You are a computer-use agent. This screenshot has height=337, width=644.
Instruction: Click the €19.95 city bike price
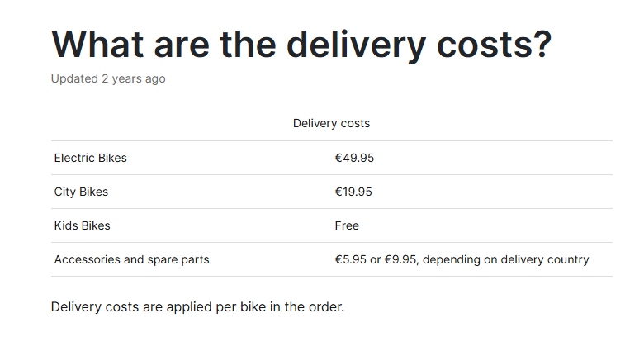(353, 192)
